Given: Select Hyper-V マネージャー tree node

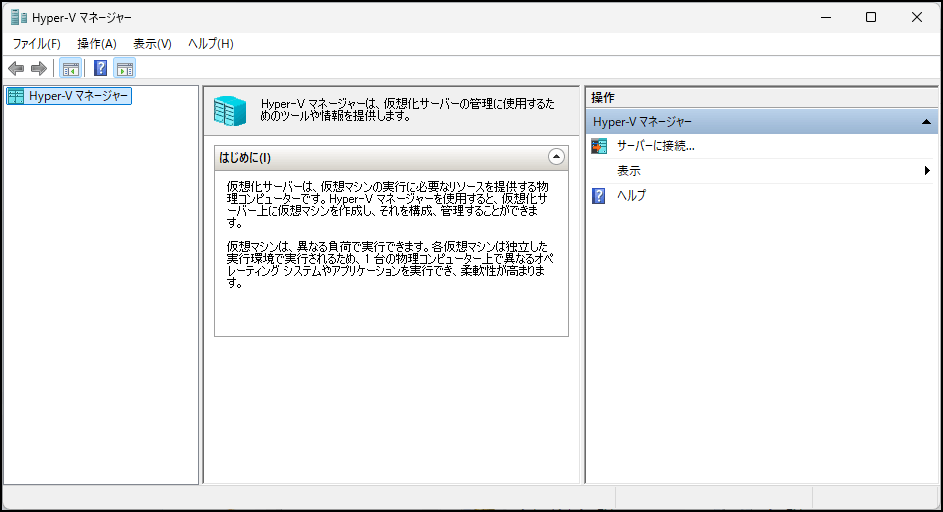Looking at the screenshot, I should (69, 96).
